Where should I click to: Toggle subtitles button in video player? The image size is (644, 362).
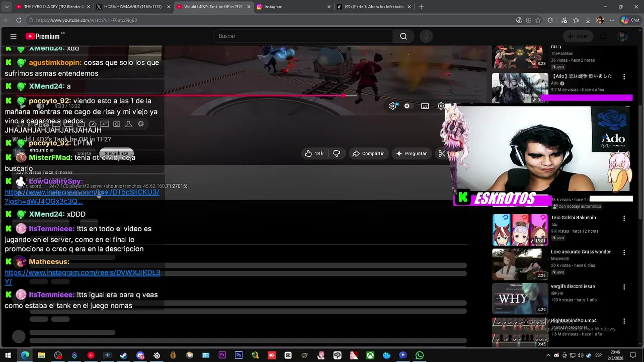click(425, 106)
